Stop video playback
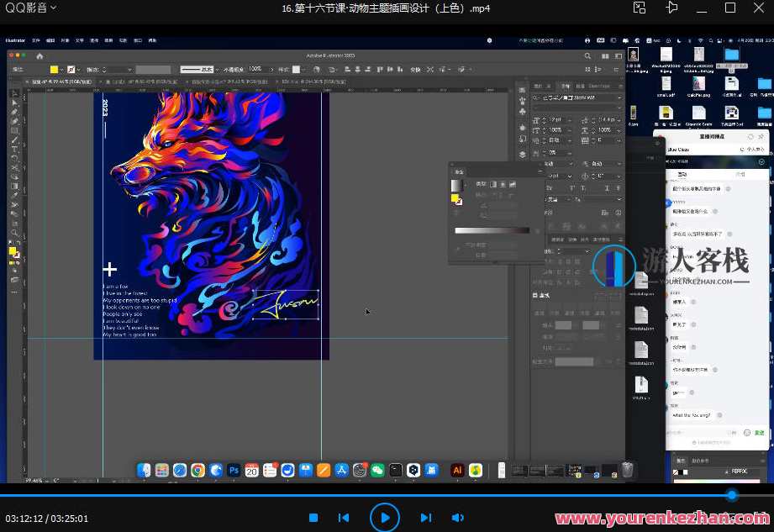The height and width of the screenshot is (532, 774). click(313, 518)
